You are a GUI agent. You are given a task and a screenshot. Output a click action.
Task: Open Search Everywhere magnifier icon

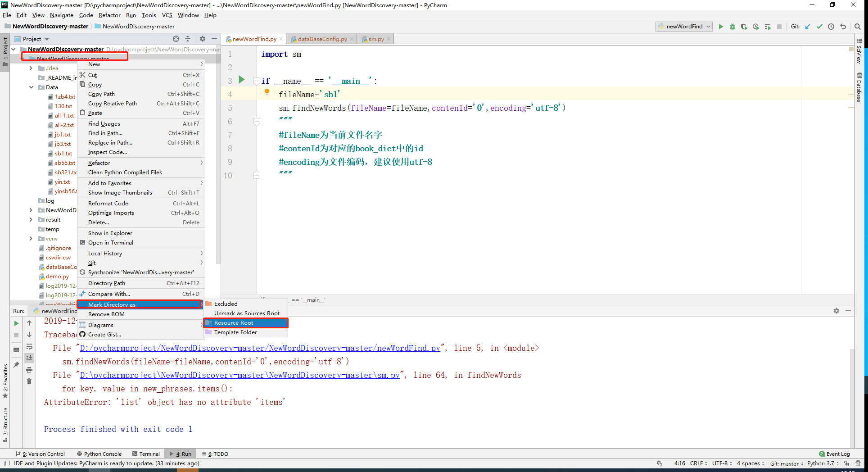tap(858, 27)
